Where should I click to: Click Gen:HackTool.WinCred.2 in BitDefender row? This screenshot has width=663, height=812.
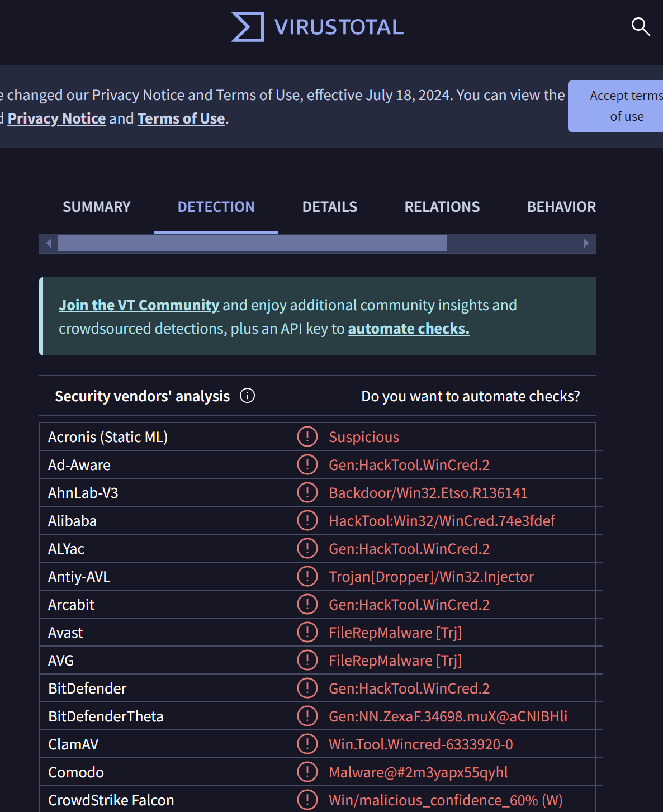(x=409, y=688)
